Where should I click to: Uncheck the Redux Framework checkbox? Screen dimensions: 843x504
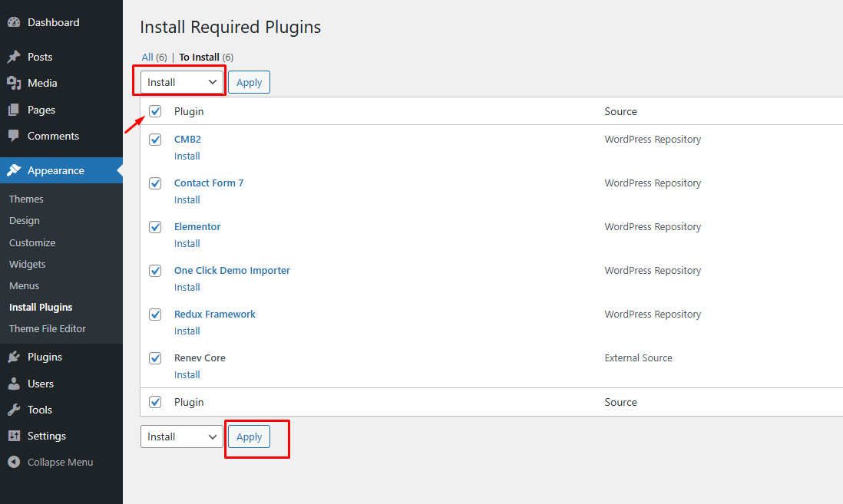click(x=155, y=315)
